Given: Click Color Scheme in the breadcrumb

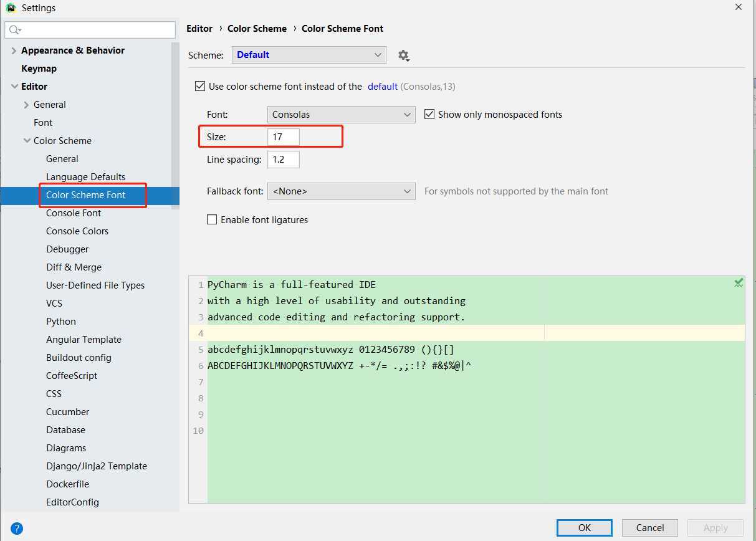Looking at the screenshot, I should (x=257, y=29).
